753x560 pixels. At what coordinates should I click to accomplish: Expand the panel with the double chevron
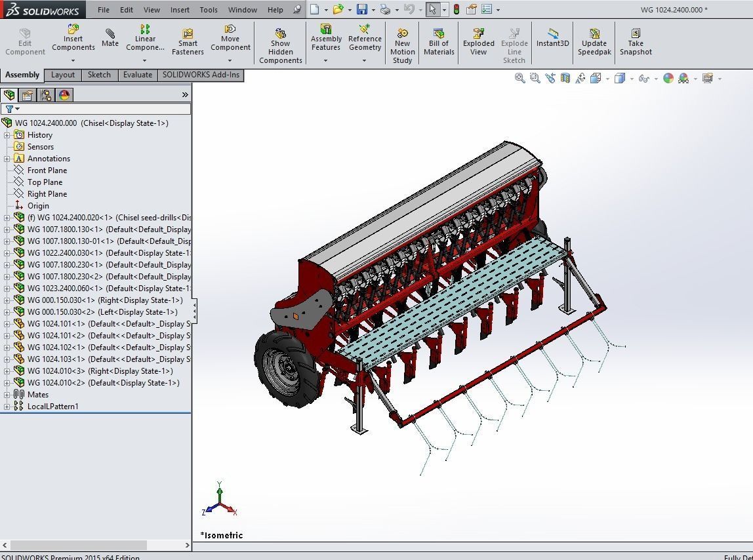tap(185, 94)
